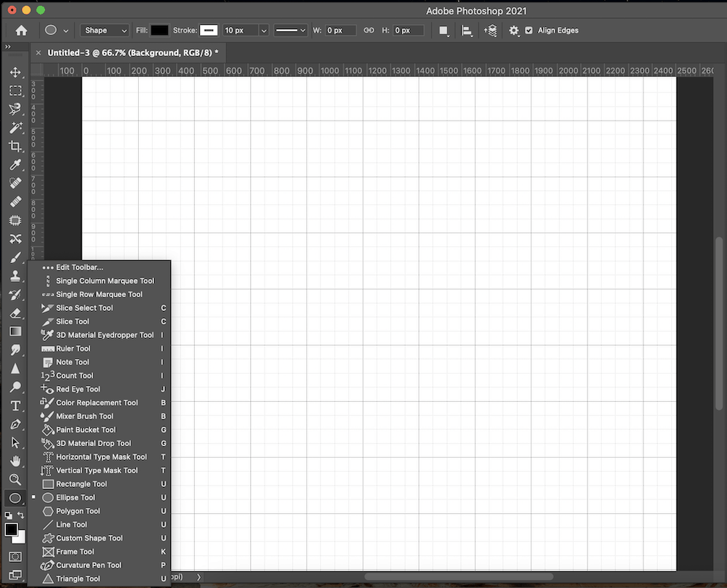
Task: Expand the toolbar with double arrows
Action: point(8,47)
